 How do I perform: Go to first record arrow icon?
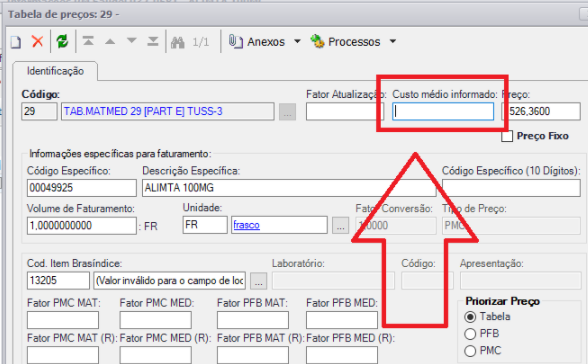tap(88, 41)
